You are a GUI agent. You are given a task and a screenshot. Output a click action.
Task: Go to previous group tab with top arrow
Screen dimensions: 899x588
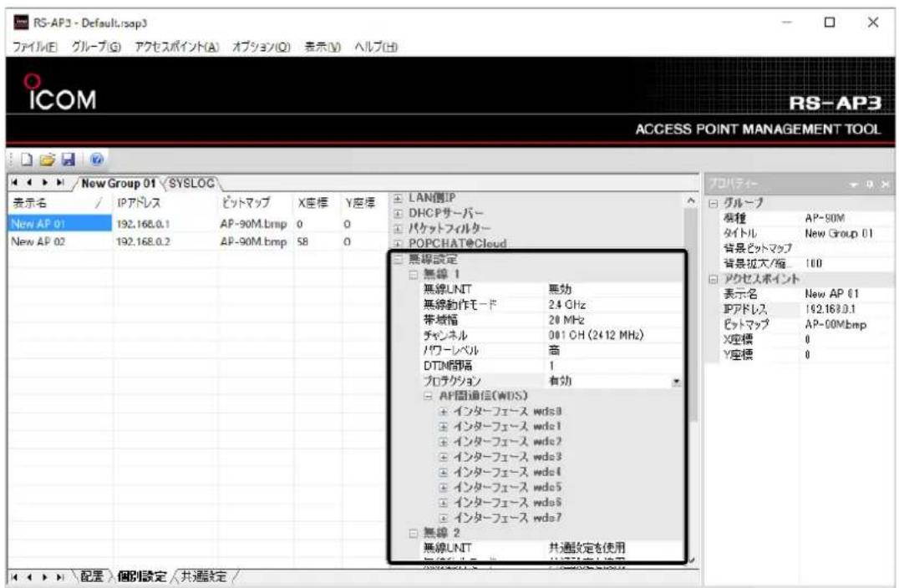coord(29,183)
